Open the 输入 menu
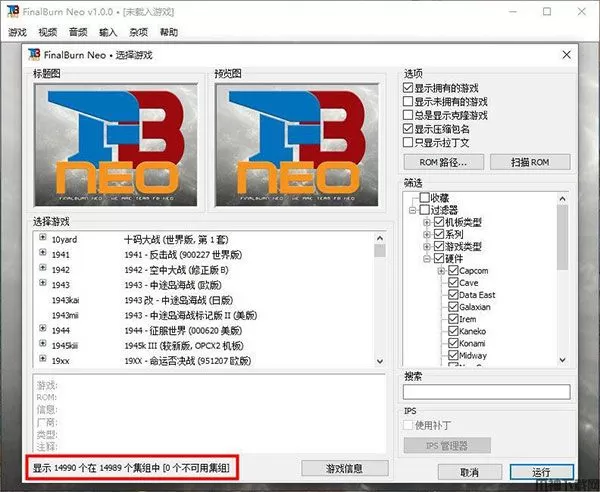Viewport: 600px width, 492px height. (108, 32)
